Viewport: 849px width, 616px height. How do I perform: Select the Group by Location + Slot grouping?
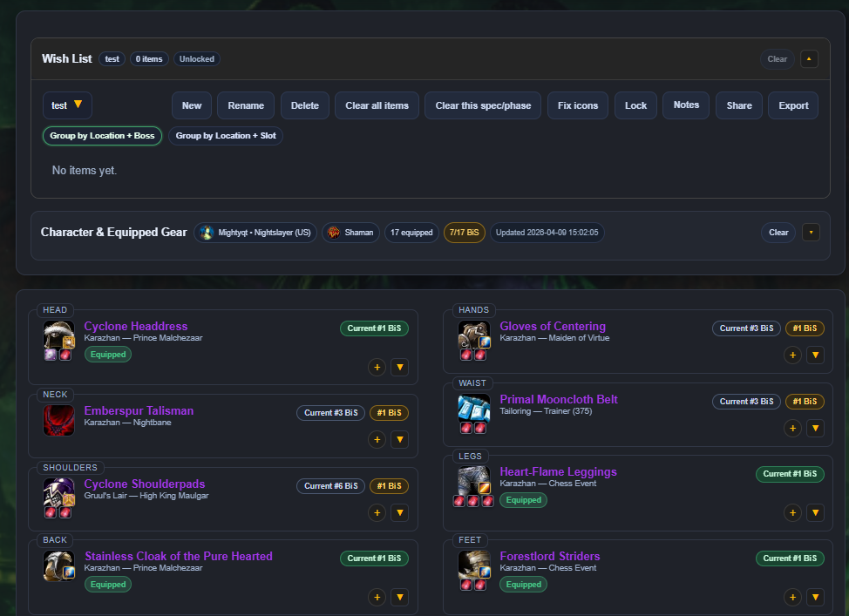[226, 136]
